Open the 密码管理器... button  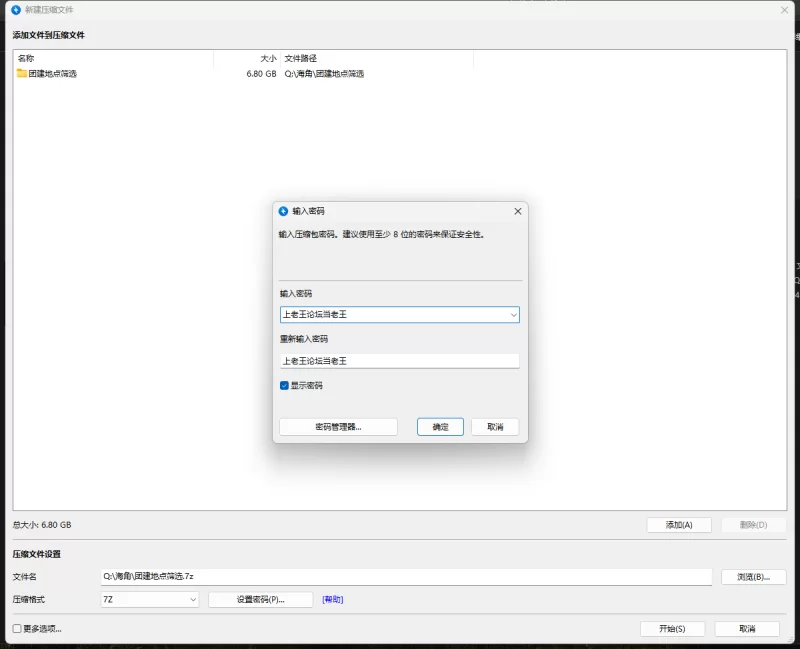(338, 427)
